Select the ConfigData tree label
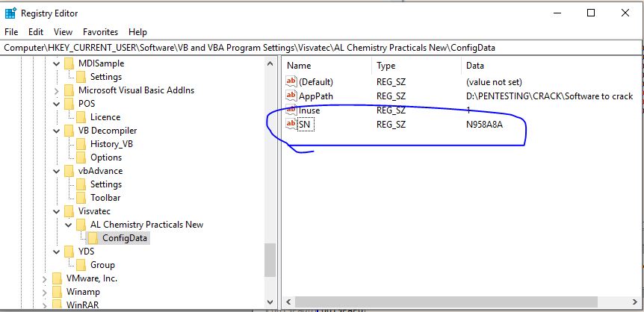This screenshot has height=312, width=644. click(125, 237)
